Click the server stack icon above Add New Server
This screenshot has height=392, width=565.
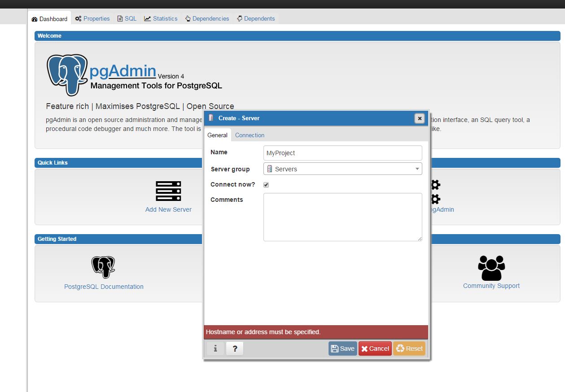(168, 191)
